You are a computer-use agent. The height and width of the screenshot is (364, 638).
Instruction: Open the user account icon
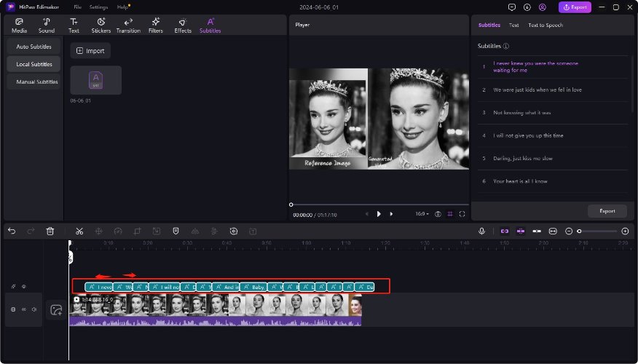[543, 7]
